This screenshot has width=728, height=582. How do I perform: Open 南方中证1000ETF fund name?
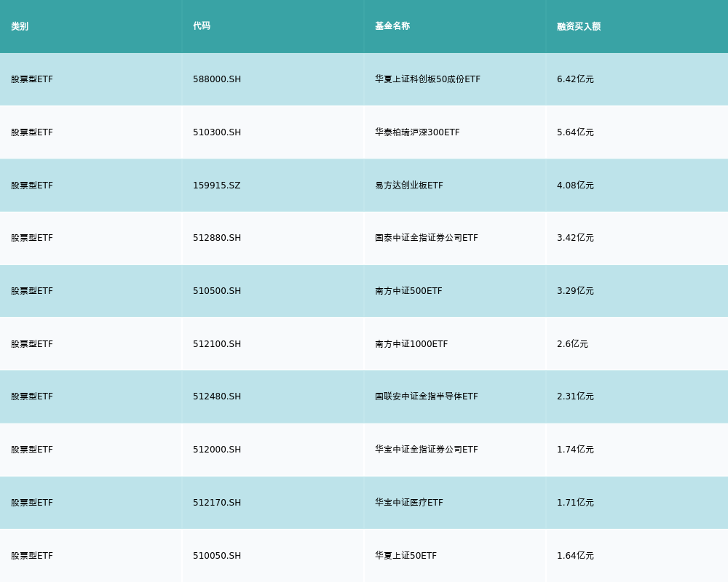(x=411, y=344)
